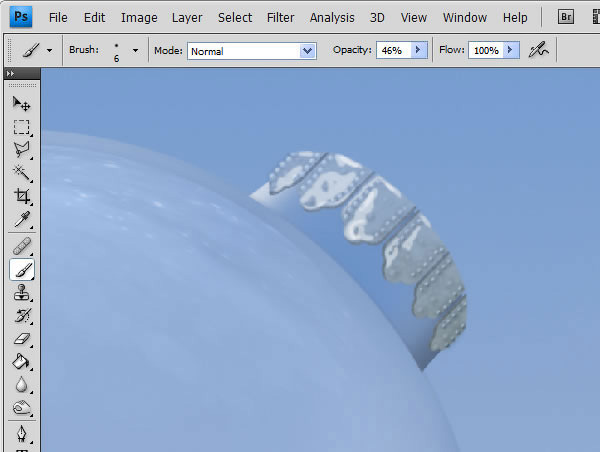
Task: Select the Blur droplet tool
Action: [x=21, y=385]
